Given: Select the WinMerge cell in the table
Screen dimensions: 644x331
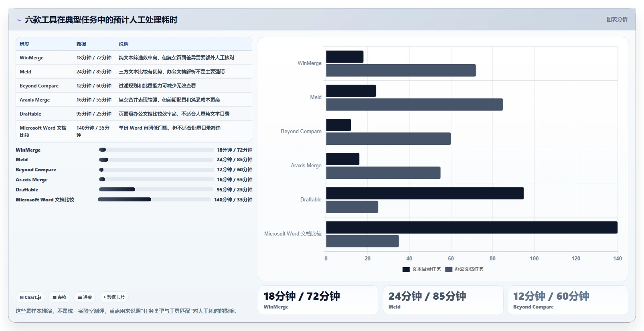Looking at the screenshot, I should [32, 58].
